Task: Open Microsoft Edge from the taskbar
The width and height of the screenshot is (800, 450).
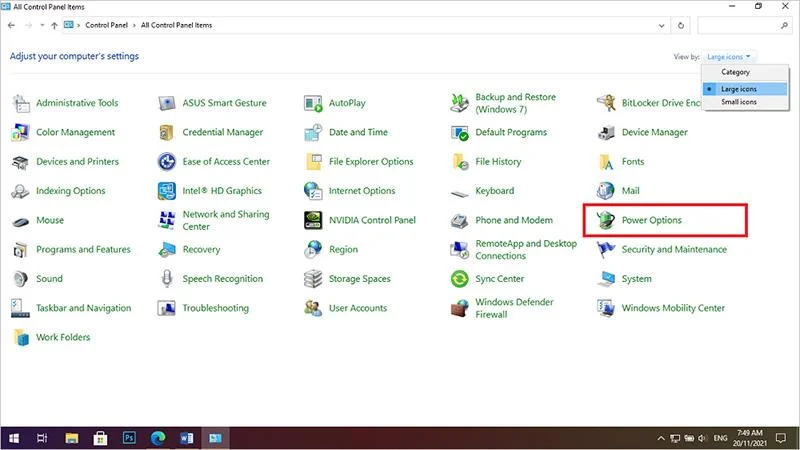Action: [158, 438]
